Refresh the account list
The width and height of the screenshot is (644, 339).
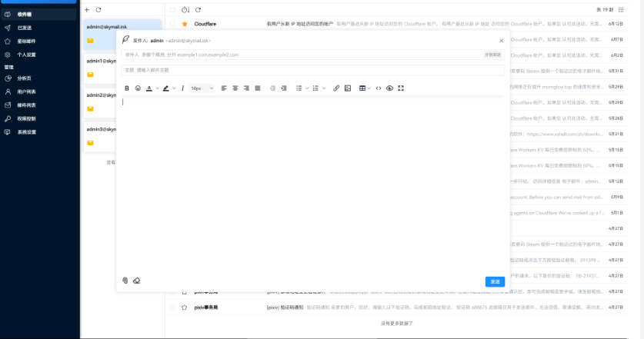coord(98,10)
